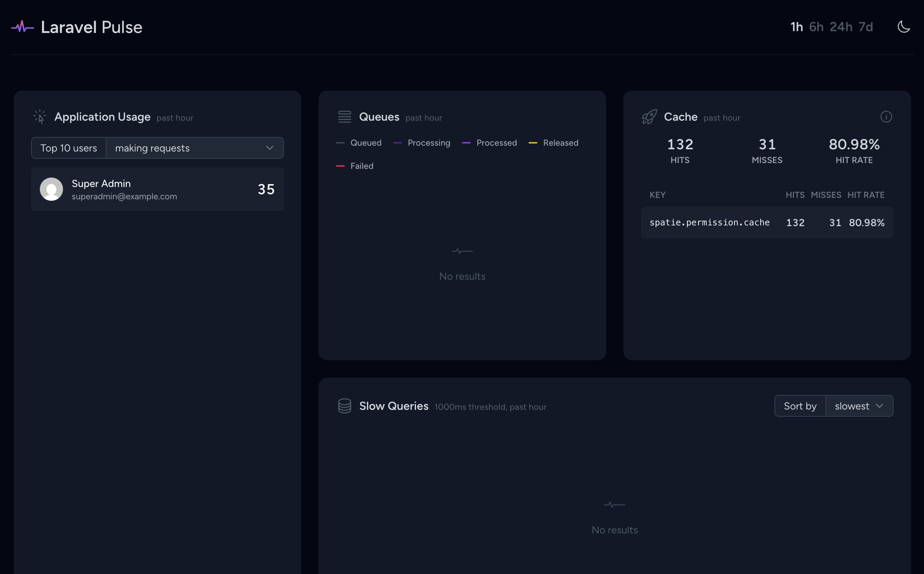Click the Processed purple legend swatch
This screenshot has width=924, height=574.
[x=466, y=143]
